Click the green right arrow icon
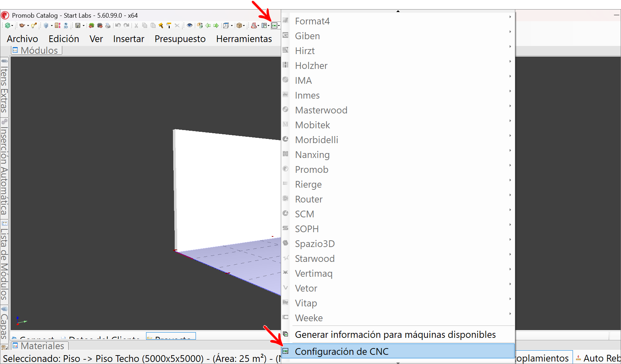 click(216, 25)
